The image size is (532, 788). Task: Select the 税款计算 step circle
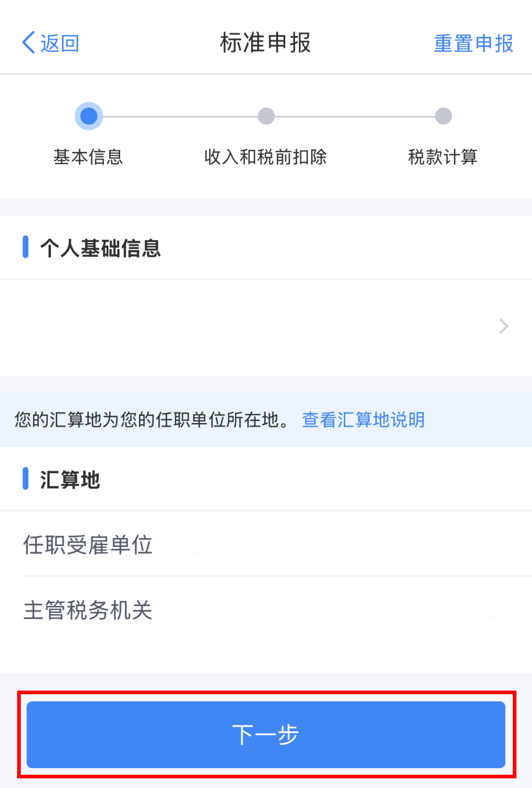click(443, 116)
